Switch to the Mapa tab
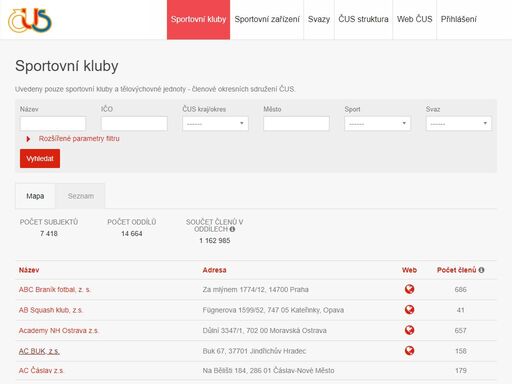This screenshot has width=512, height=384. coord(35,196)
